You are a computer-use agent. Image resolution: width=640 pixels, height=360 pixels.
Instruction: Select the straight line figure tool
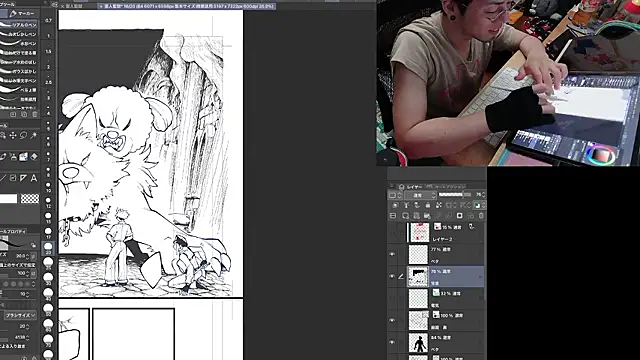pyautogui.click(x=3, y=178)
